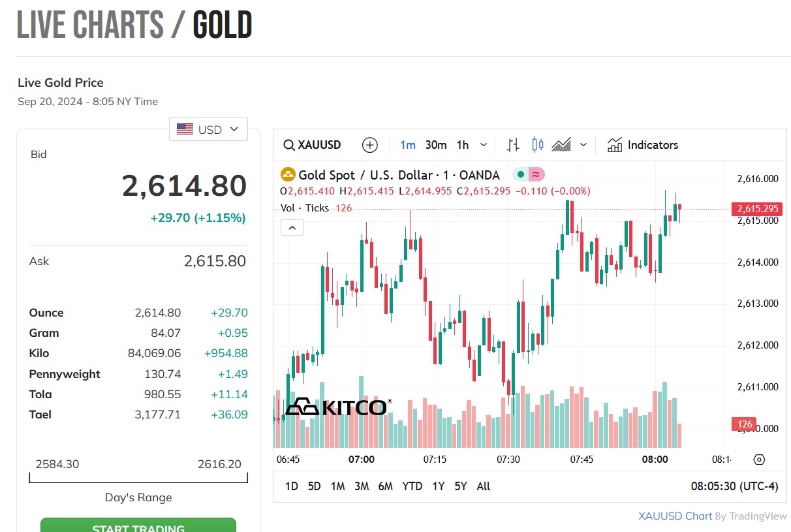Image resolution: width=791 pixels, height=532 pixels.
Task: Select the Area chart style icon
Action: [x=561, y=145]
